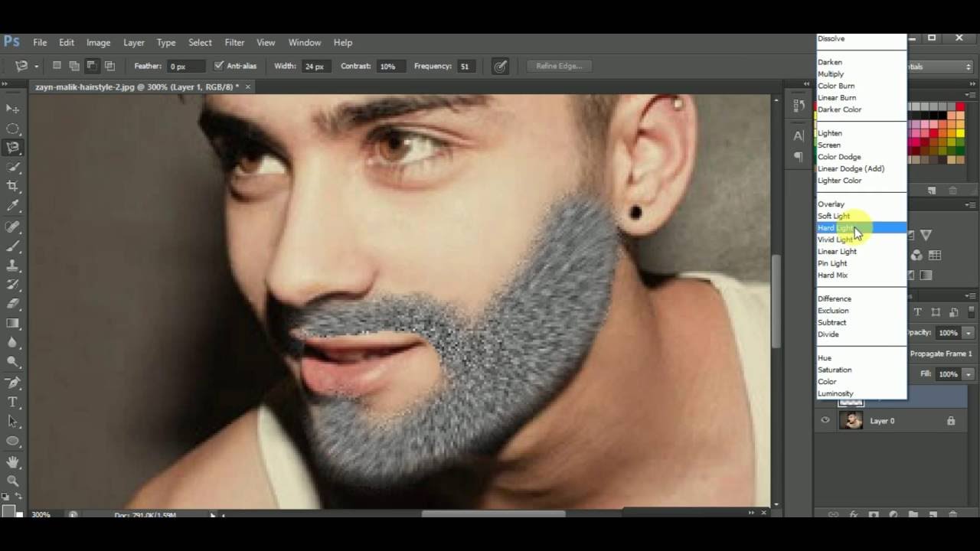
Task: Select the Hand tool
Action: [12, 462]
